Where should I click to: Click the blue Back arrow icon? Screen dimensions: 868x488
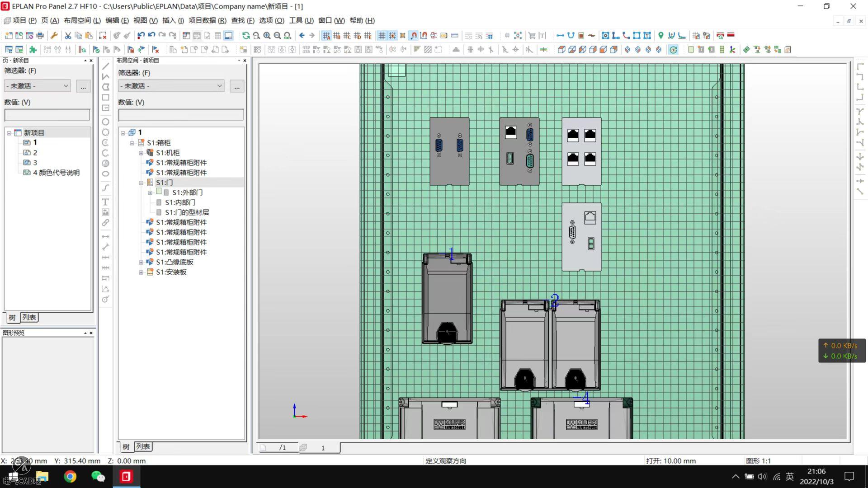click(302, 35)
